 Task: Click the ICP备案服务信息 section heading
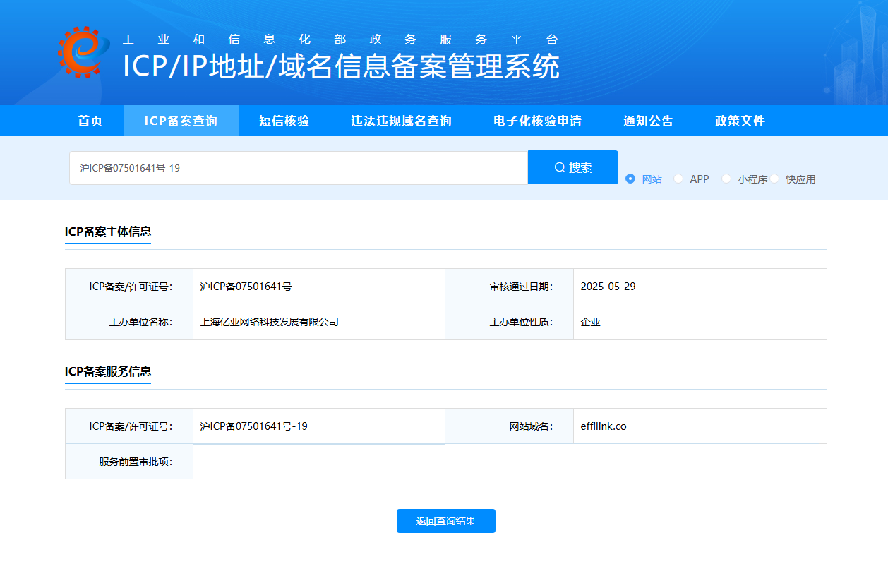(108, 371)
